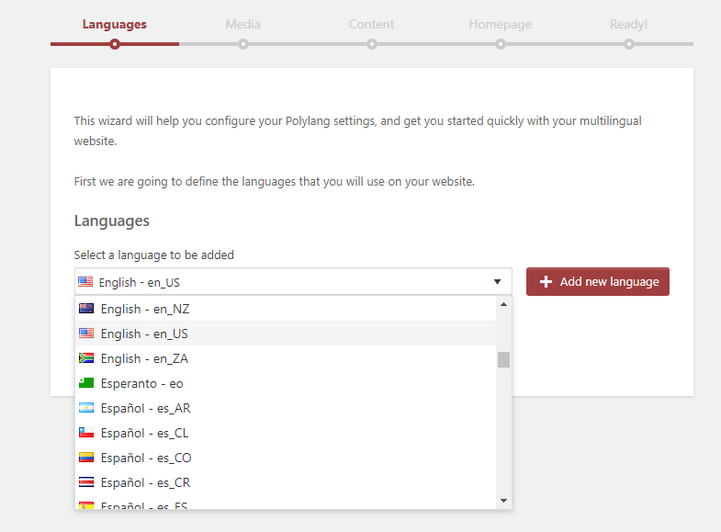Select English - en_NZ from list

tap(144, 309)
